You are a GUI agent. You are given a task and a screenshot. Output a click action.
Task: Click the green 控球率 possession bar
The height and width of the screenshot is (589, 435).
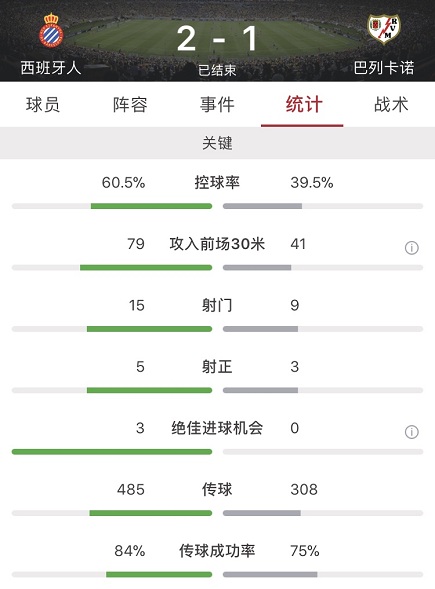pos(151,206)
